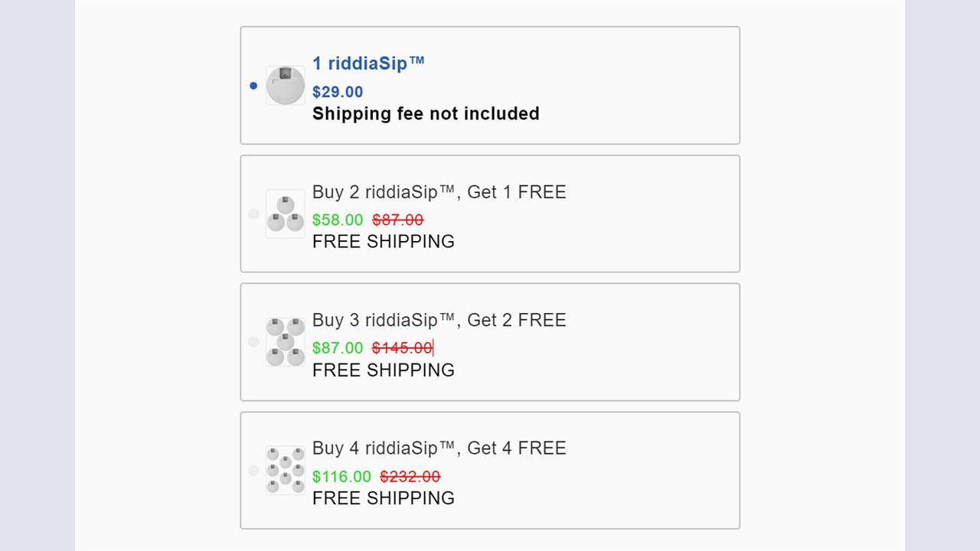Click the crossed-out $232.00 price
The width and height of the screenshot is (980, 551).
[x=410, y=477]
